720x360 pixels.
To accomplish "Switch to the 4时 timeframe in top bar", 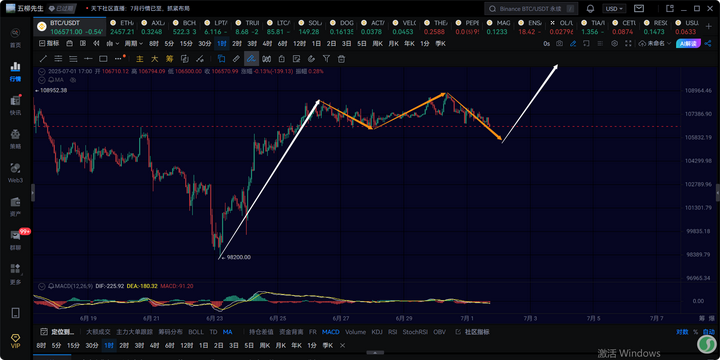I will coord(267,43).
